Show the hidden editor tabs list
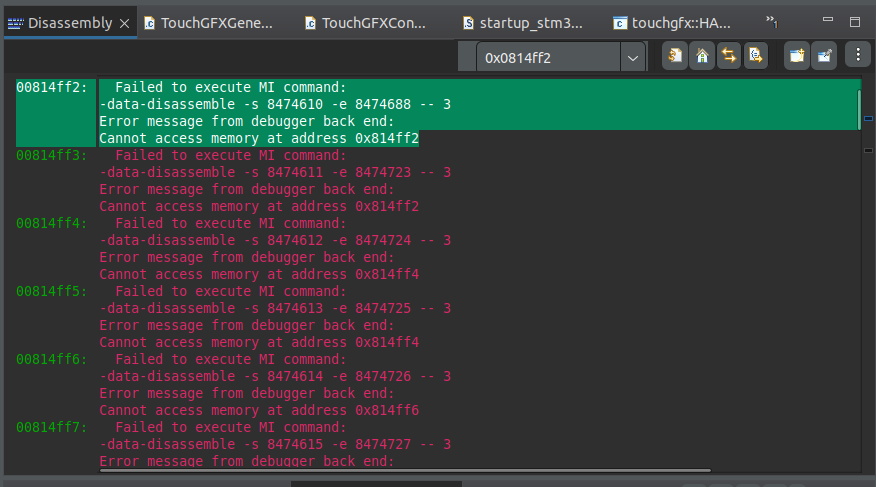 [x=772, y=21]
